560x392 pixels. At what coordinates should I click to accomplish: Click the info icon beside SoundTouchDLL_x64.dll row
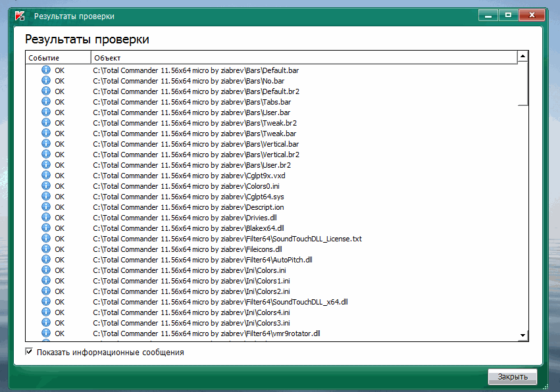[46, 302]
